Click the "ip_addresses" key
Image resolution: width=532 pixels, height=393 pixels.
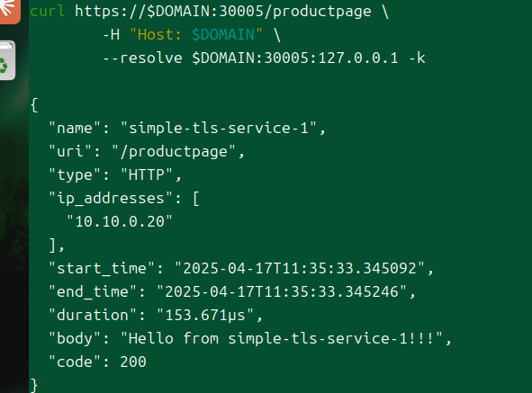112,199
